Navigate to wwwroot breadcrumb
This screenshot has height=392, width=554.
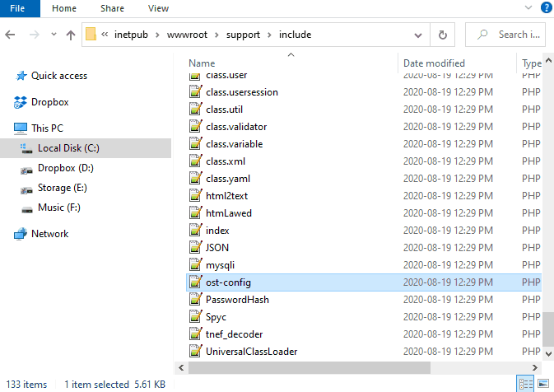[187, 35]
